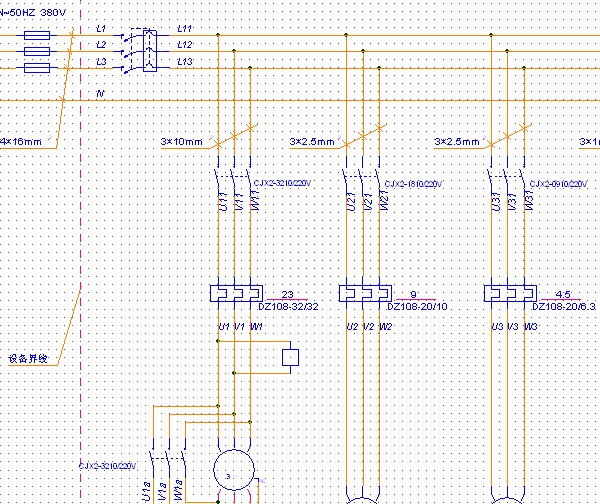This screenshot has height=504, width=600.
Task: Select the DZ108-20/10 breaker symbol
Action: [365, 293]
